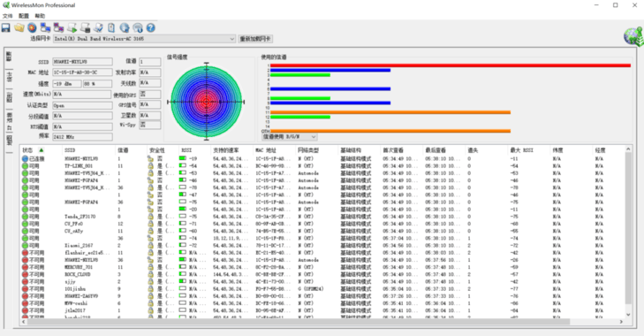Select the connected HUAWEI-WXYLV8 network row
Image resolution: width=644 pixels, height=336 pixels.
pyautogui.click(x=324, y=159)
